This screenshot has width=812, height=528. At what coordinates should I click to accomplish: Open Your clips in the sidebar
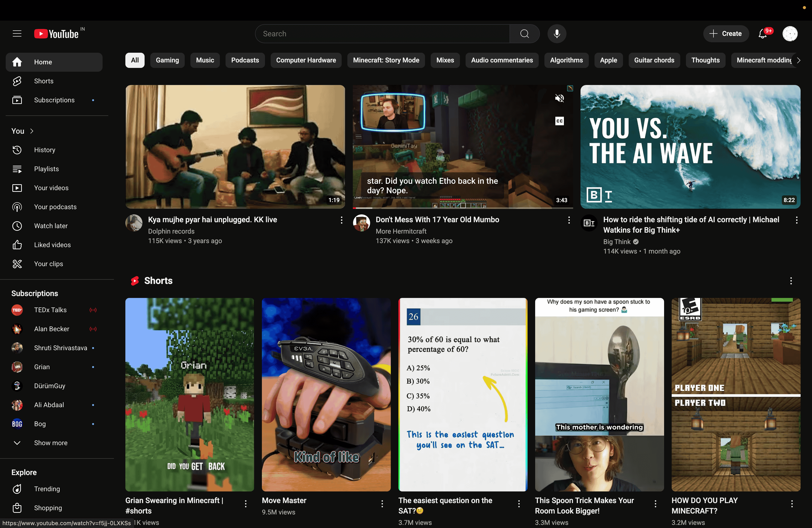pyautogui.click(x=48, y=264)
